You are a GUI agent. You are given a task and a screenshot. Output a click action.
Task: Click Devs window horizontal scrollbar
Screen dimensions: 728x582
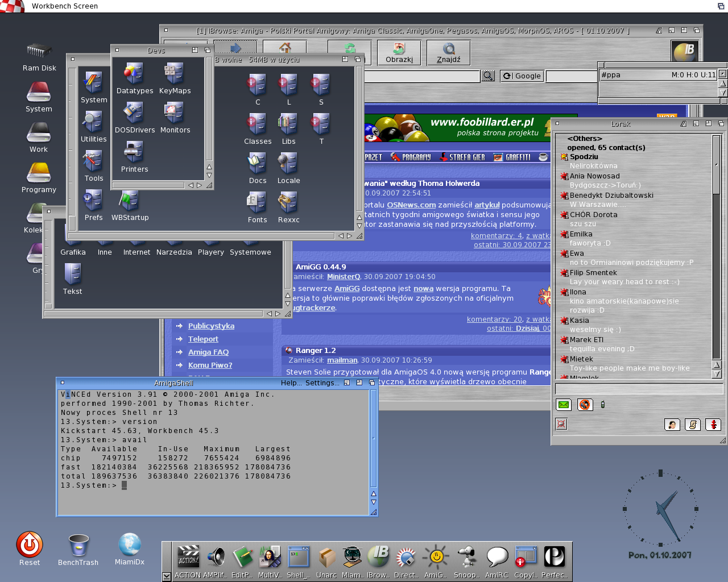pos(149,185)
